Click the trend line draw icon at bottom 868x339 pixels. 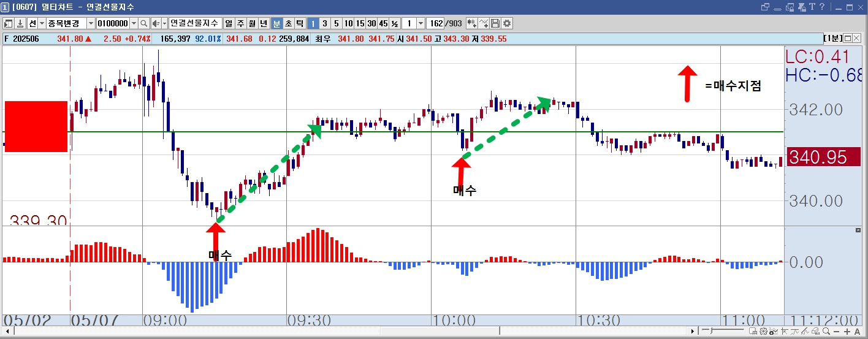(805, 331)
